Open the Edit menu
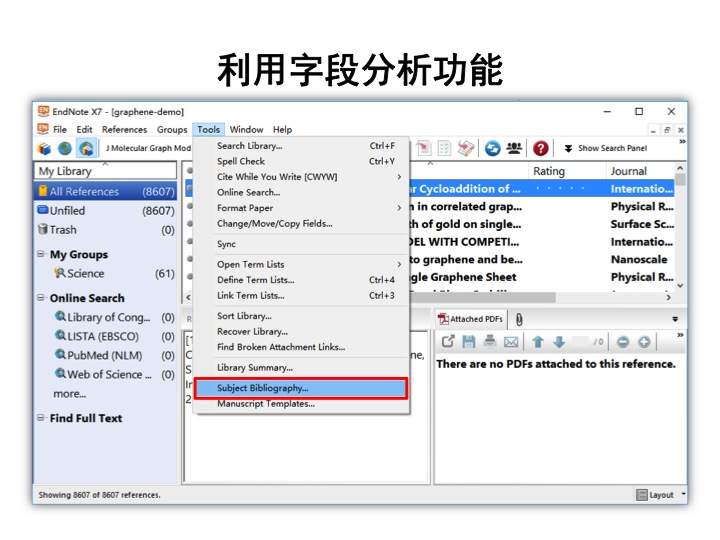 [84, 129]
